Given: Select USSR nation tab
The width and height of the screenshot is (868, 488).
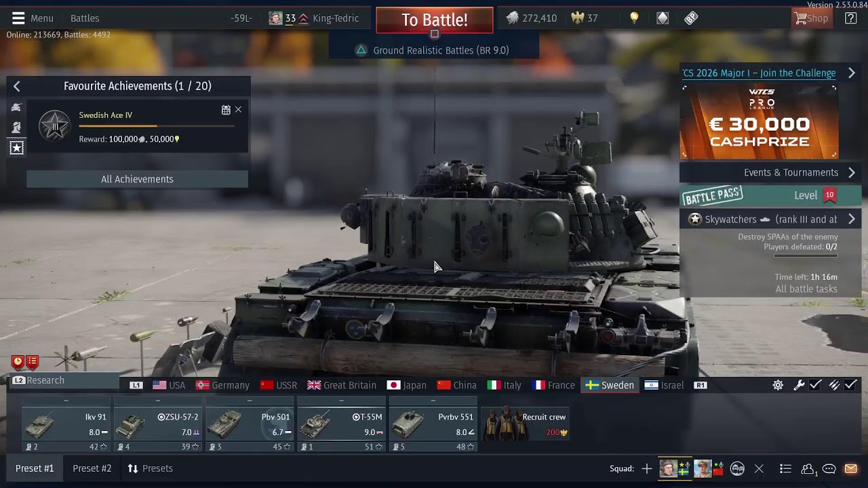Looking at the screenshot, I should pyautogui.click(x=279, y=385).
